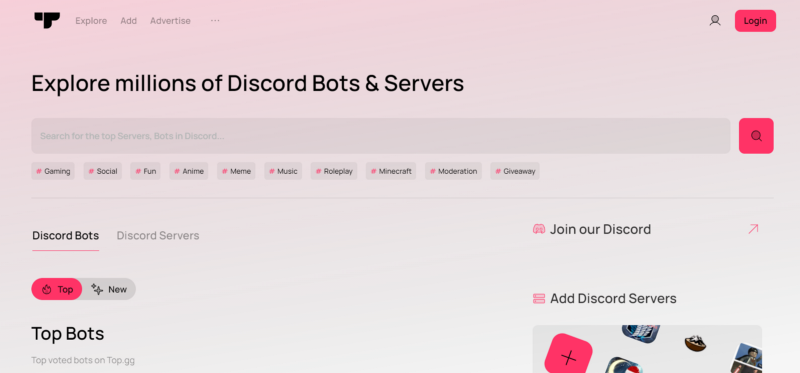This screenshot has width=800, height=373.
Task: Click the Login button
Action: coord(755,21)
